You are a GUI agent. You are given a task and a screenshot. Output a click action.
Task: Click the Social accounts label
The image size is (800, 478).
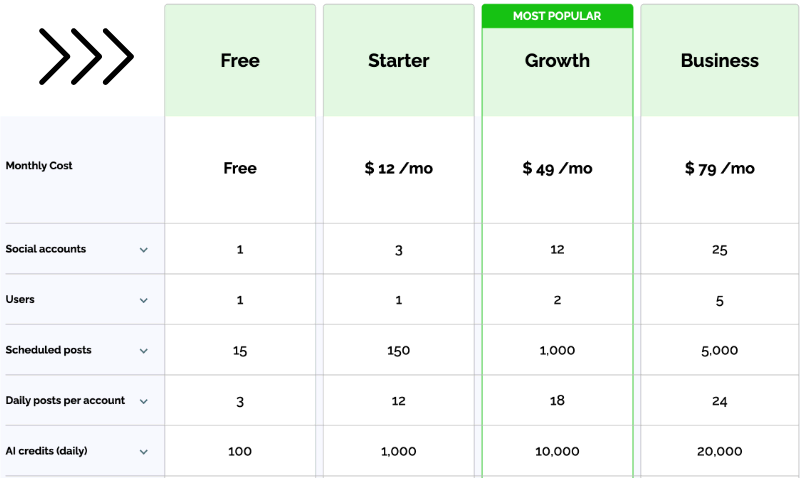[x=46, y=249]
